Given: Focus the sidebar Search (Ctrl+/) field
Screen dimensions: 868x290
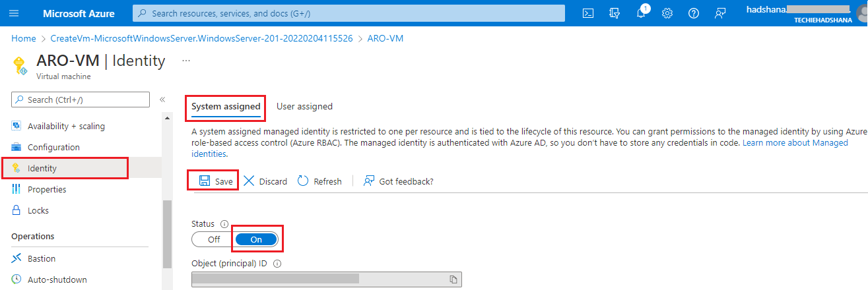Looking at the screenshot, I should (81, 100).
